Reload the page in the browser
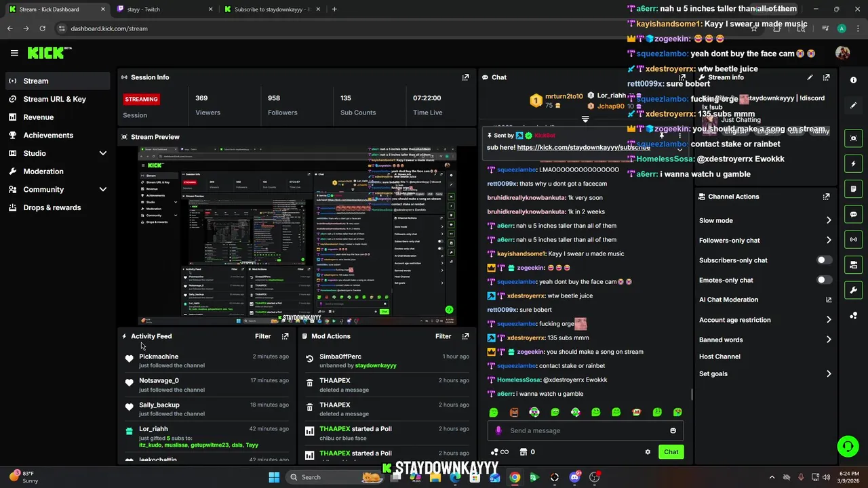The image size is (868, 488). pyautogui.click(x=42, y=28)
